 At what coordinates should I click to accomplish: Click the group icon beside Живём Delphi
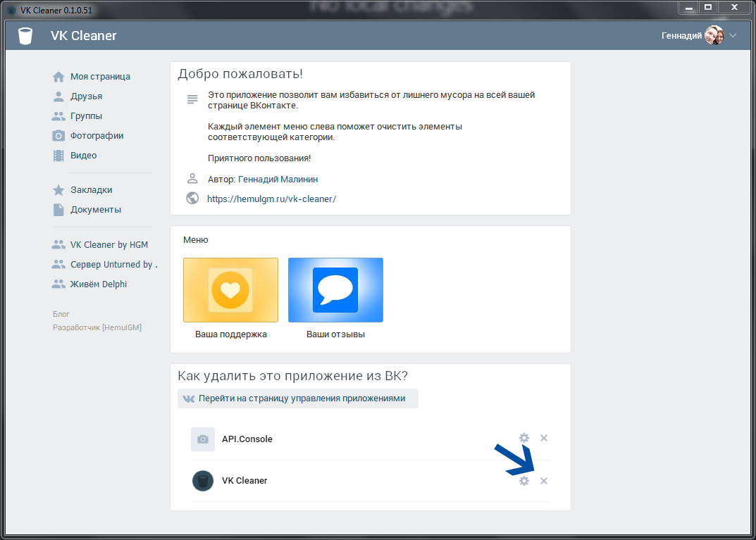tap(58, 284)
